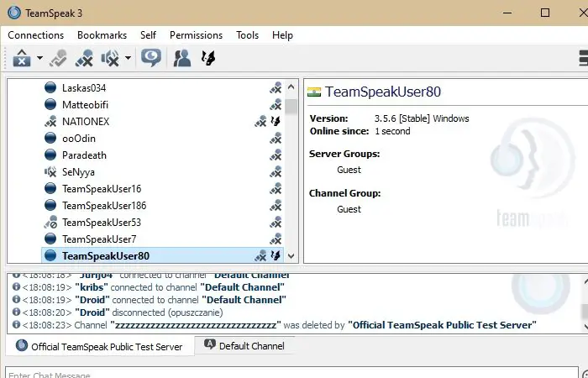Screen dimensions: 588x378
Task: Click "Official TeamSpeak Public Test Server" link in chat log
Action: 442,325
